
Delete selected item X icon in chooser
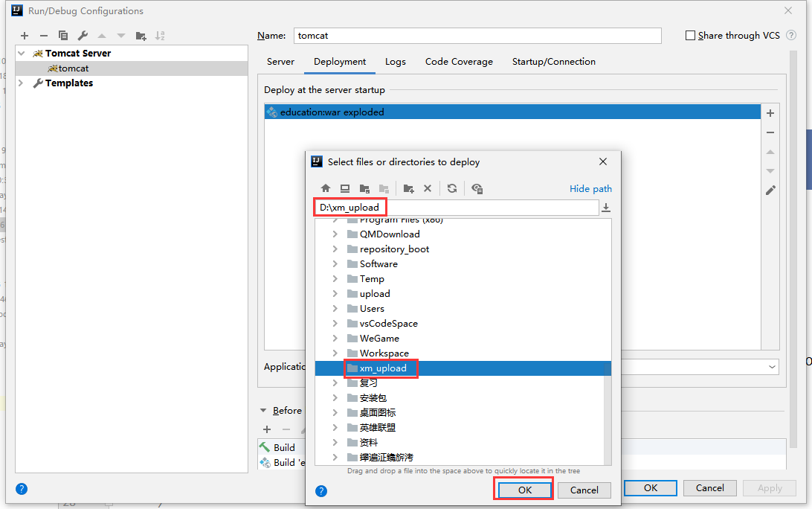(x=428, y=188)
